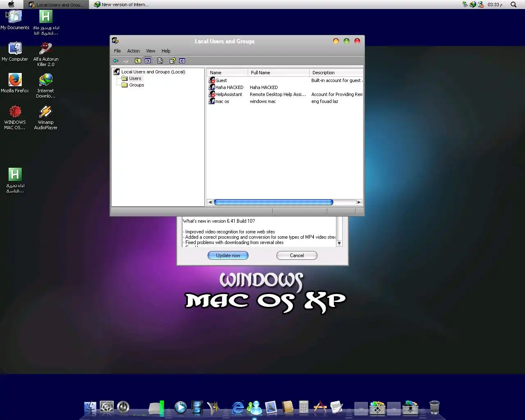Screen dimensions: 525x420
Task: Select the HelpAssistant user account icon
Action: (x=212, y=94)
